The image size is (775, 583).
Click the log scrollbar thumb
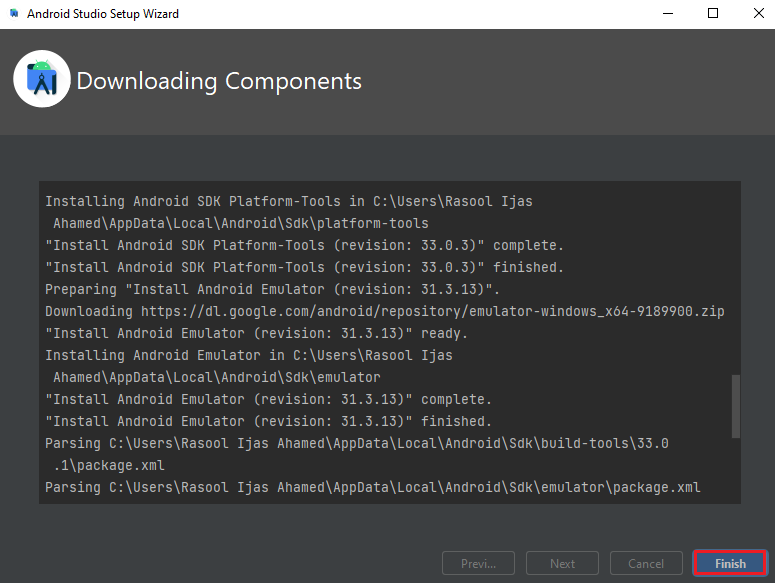pyautogui.click(x=735, y=406)
